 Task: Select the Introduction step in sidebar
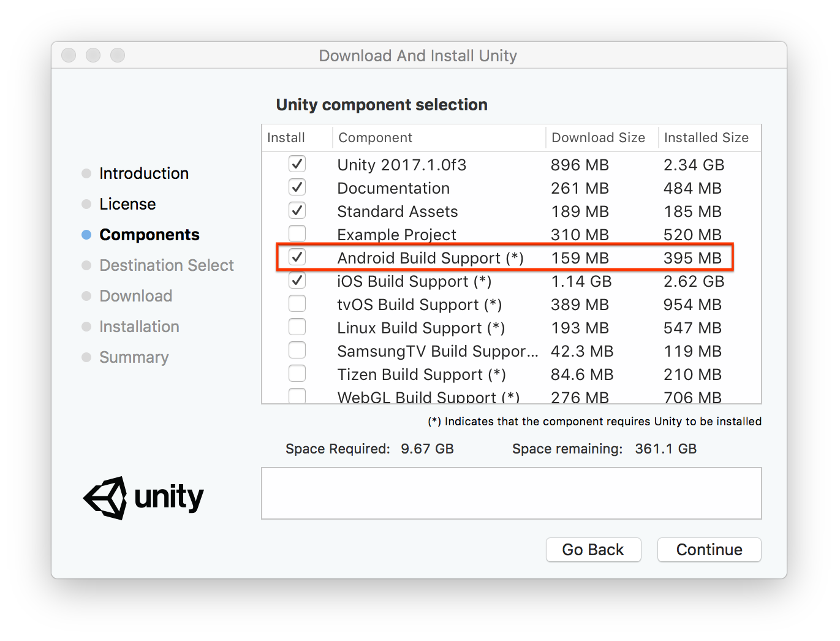click(x=143, y=173)
